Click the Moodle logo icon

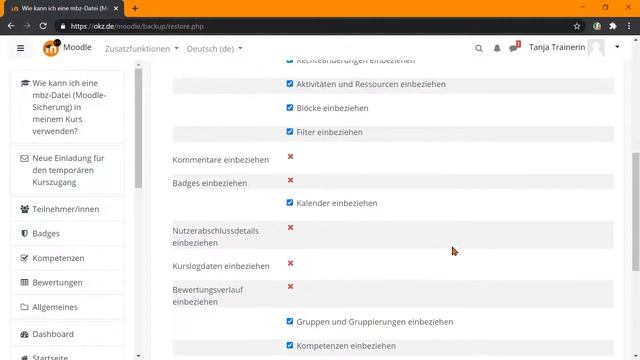(51, 48)
